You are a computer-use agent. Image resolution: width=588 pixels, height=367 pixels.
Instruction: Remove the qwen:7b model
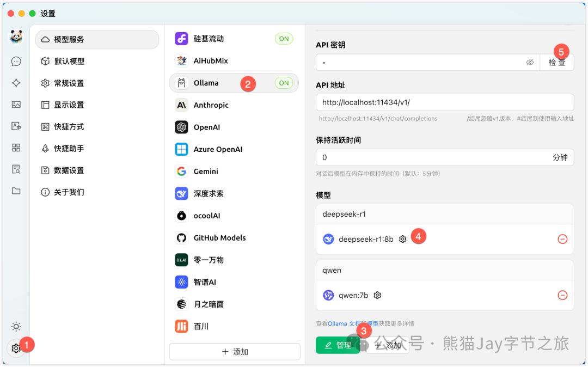click(562, 296)
